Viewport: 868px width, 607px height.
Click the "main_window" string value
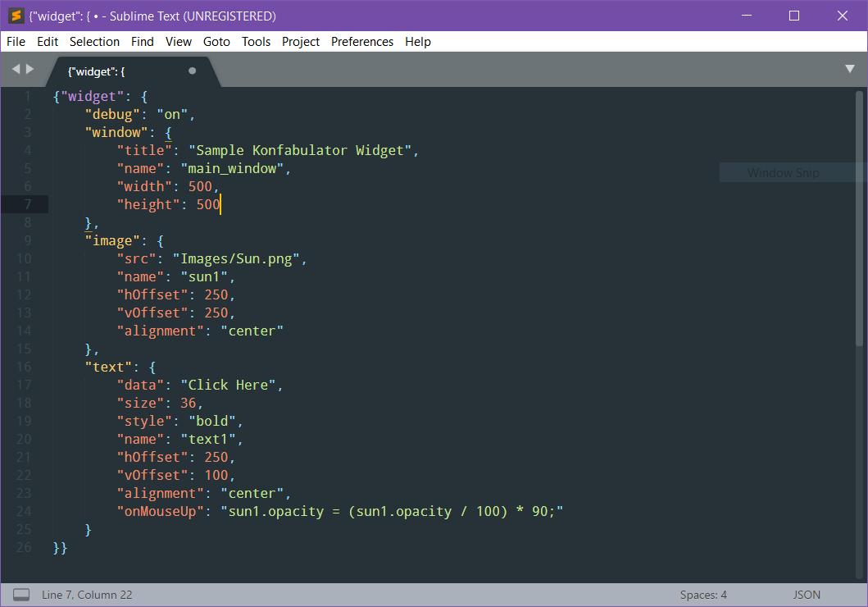[233, 168]
